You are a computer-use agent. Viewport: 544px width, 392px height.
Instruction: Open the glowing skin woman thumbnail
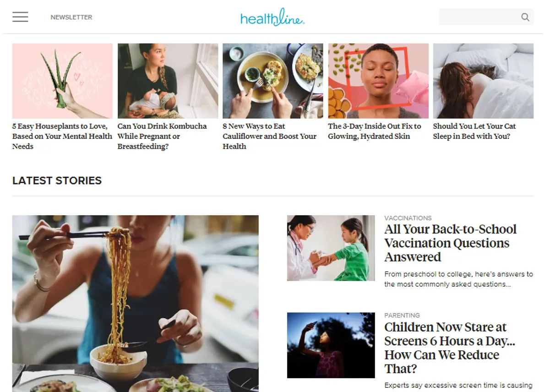pyautogui.click(x=378, y=81)
